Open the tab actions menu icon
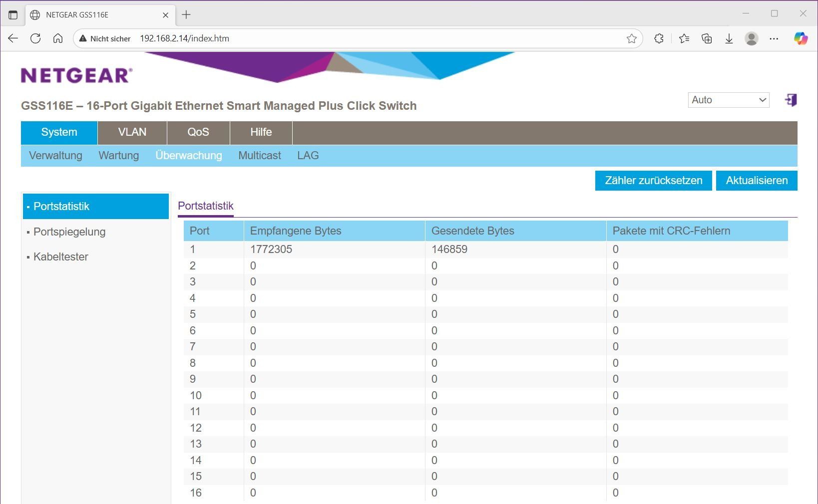This screenshot has width=818, height=504. (13, 15)
